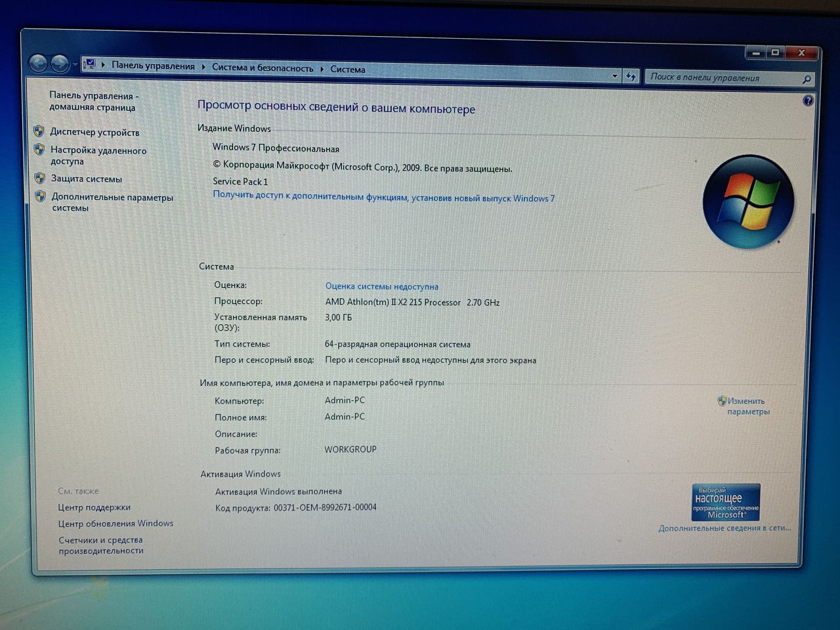This screenshot has height=630, width=840.
Task: Click product code '00371-OEM-8992671-00004'
Action: pos(325,507)
